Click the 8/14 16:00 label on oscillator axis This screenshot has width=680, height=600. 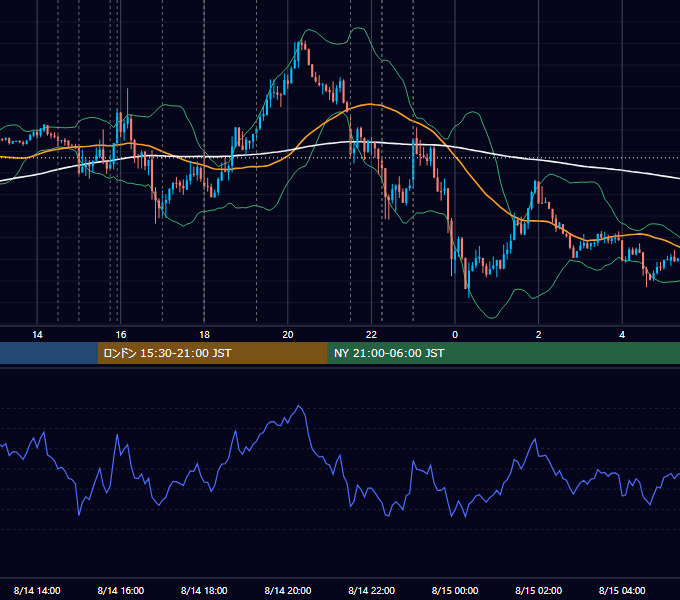point(121,590)
